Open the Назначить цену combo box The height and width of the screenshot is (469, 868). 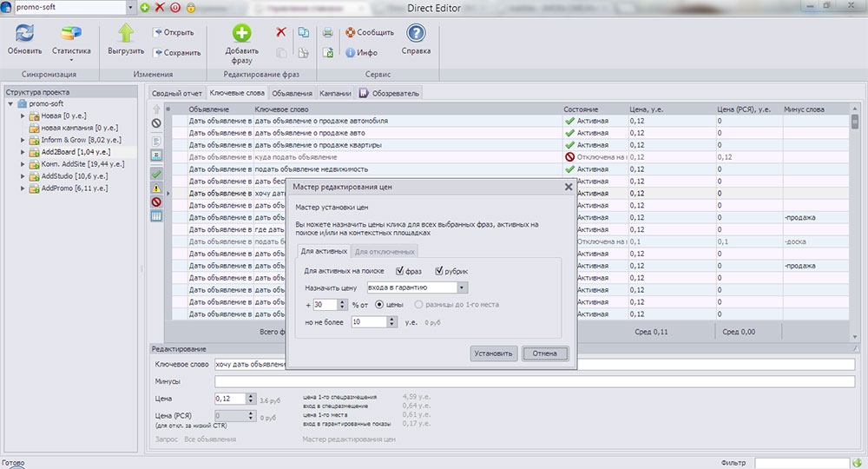pos(418,287)
